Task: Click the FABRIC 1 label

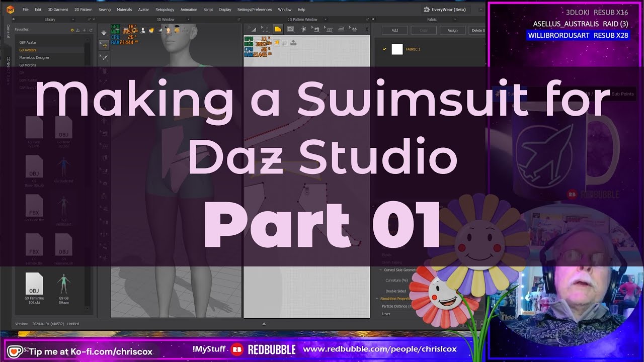Action: [413, 49]
